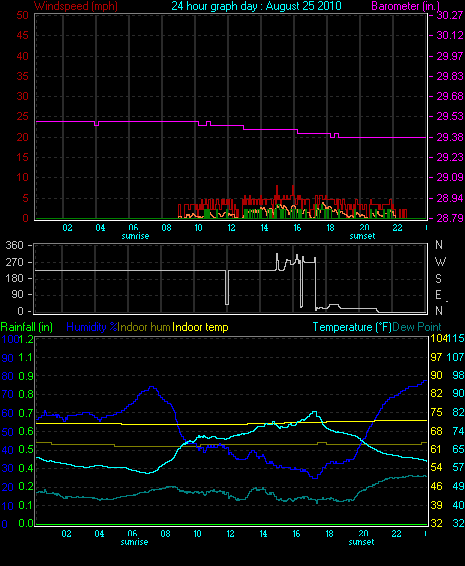This screenshot has height=566, width=465.
Task: Click the Windspeed (mph) axis title
Action: pyautogui.click(x=76, y=6)
